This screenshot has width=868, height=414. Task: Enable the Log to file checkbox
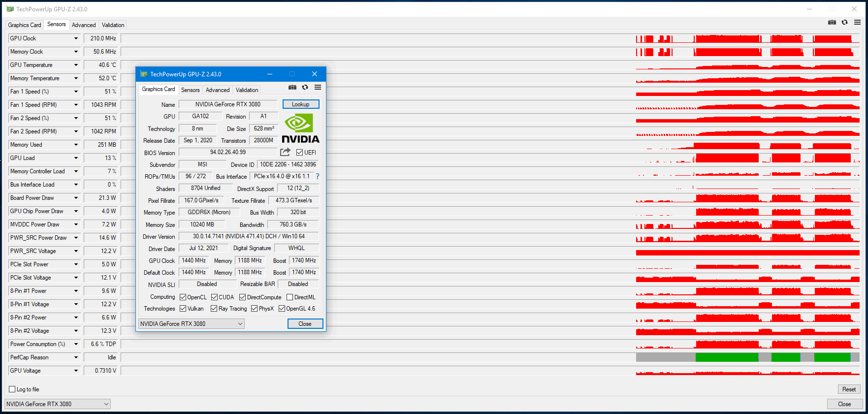coord(12,389)
